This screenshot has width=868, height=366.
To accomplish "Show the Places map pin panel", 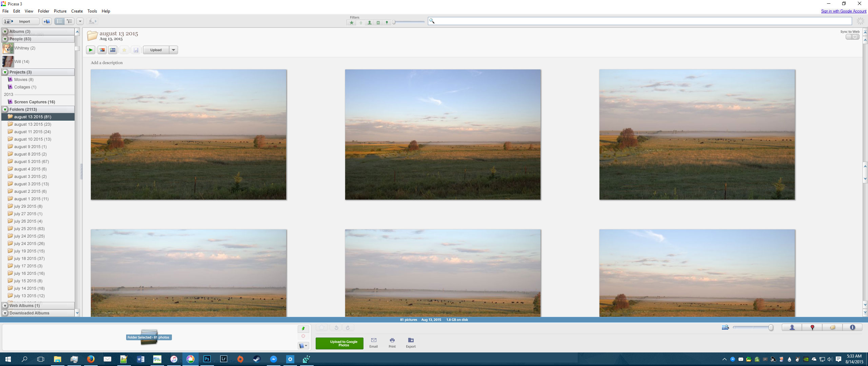I will 812,327.
